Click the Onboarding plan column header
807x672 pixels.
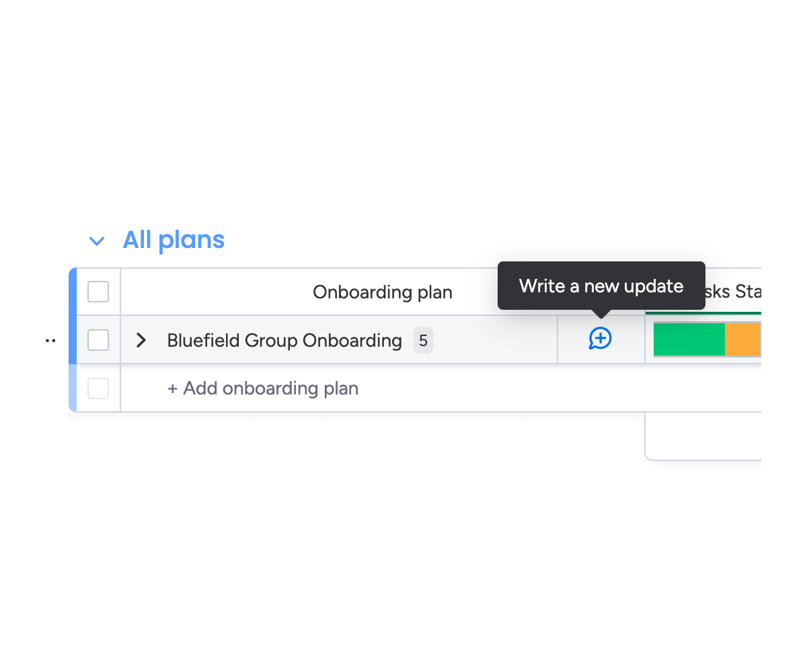pyautogui.click(x=382, y=292)
